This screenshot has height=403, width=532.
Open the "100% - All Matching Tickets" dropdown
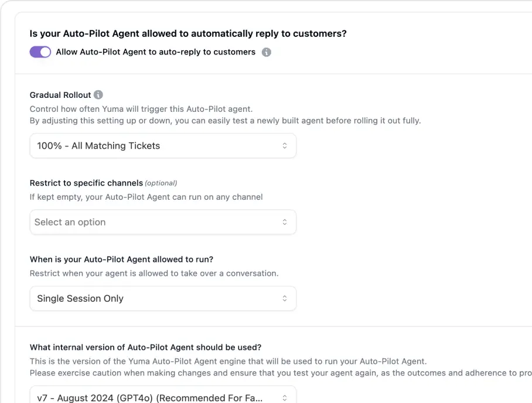click(162, 146)
